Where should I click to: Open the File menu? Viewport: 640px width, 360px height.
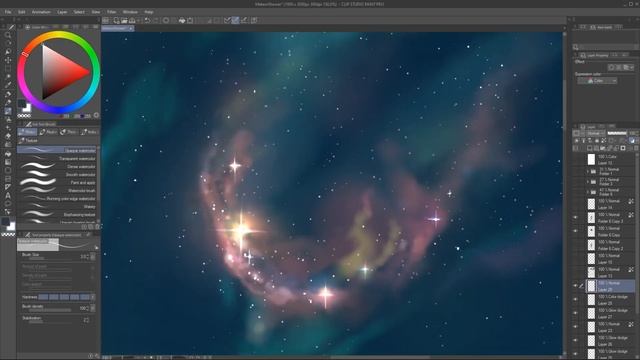(x=8, y=12)
